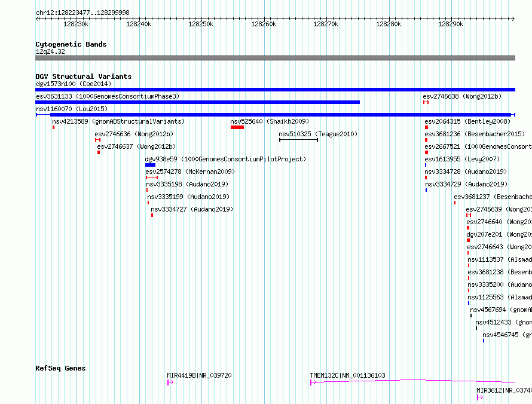This screenshot has height=404, width=532.
Task: Click nsv3334729 (Audano2019) label
Action: pyautogui.click(x=466, y=184)
